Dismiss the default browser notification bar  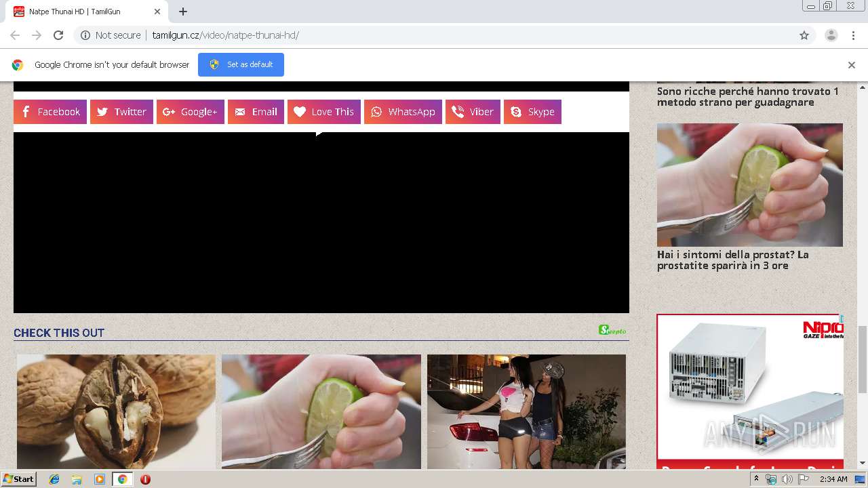point(852,65)
